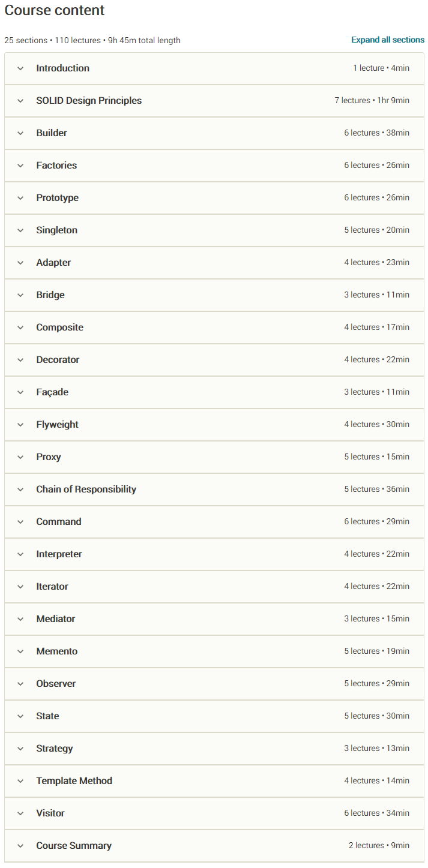428x868 pixels.
Task: Click the chevron arrow beside Memento
Action: pos(20,651)
